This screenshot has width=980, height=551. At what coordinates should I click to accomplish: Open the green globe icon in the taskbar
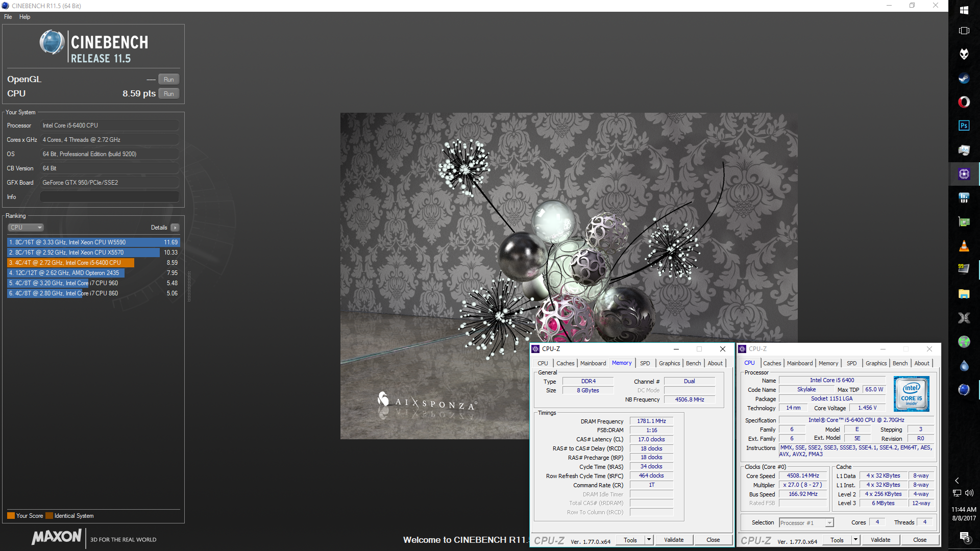point(964,342)
